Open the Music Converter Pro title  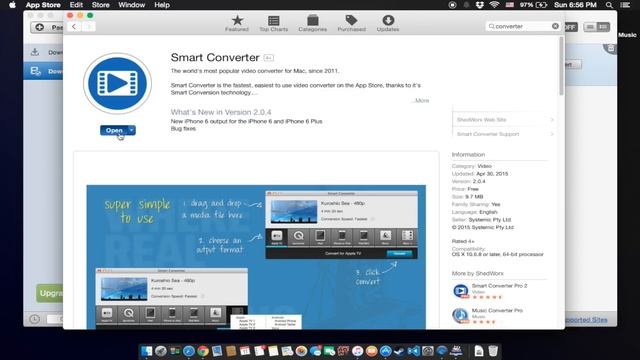point(497,310)
